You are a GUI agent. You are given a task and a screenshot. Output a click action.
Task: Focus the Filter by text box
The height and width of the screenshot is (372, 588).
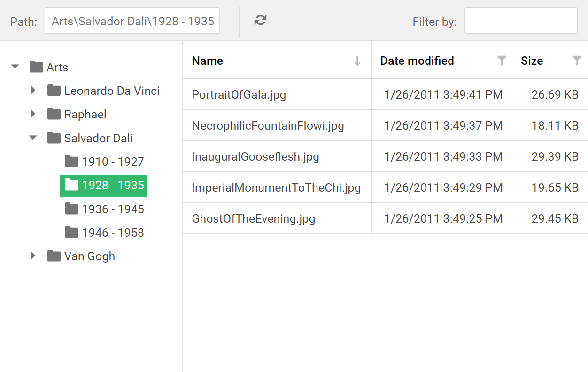(x=521, y=21)
